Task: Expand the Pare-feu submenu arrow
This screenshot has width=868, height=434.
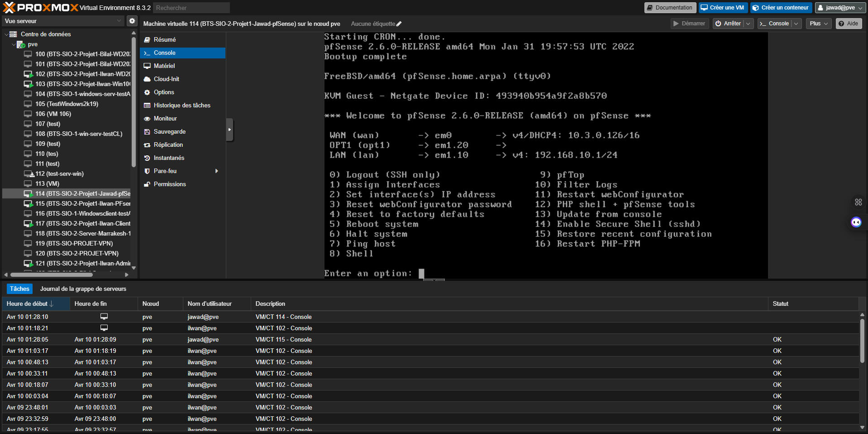Action: (216, 171)
